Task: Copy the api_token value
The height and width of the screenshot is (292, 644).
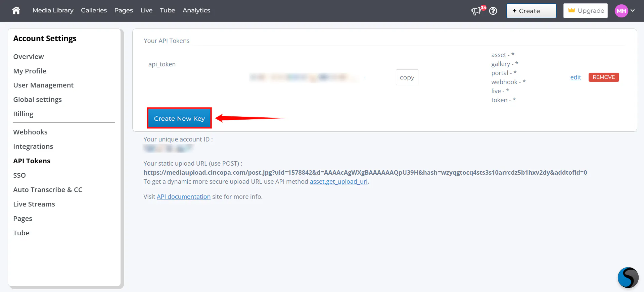Action: click(x=407, y=77)
